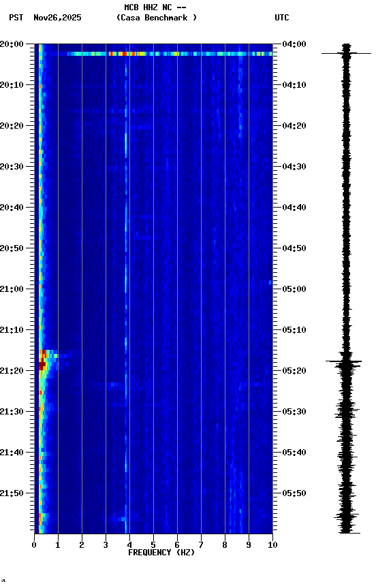This screenshot has height=588, width=376.
Task: Click the '20:20' PST time label
Action: point(12,126)
